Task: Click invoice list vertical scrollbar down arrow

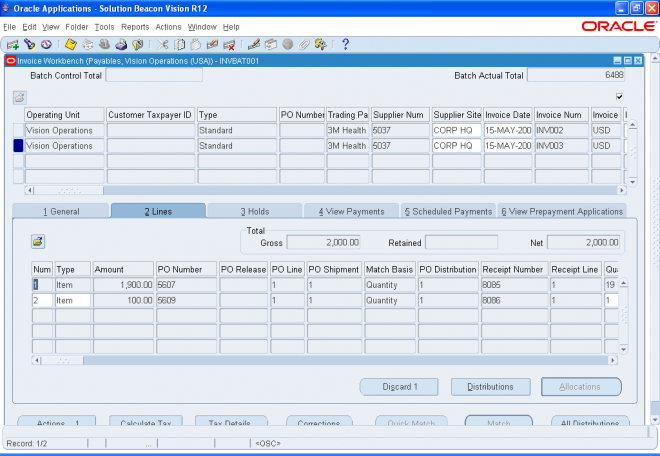Action: click(x=632, y=182)
